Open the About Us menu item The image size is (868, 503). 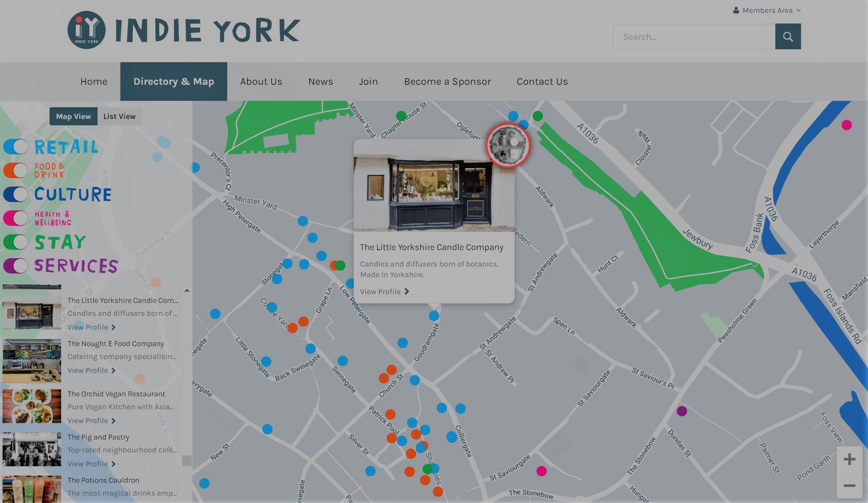pyautogui.click(x=261, y=81)
